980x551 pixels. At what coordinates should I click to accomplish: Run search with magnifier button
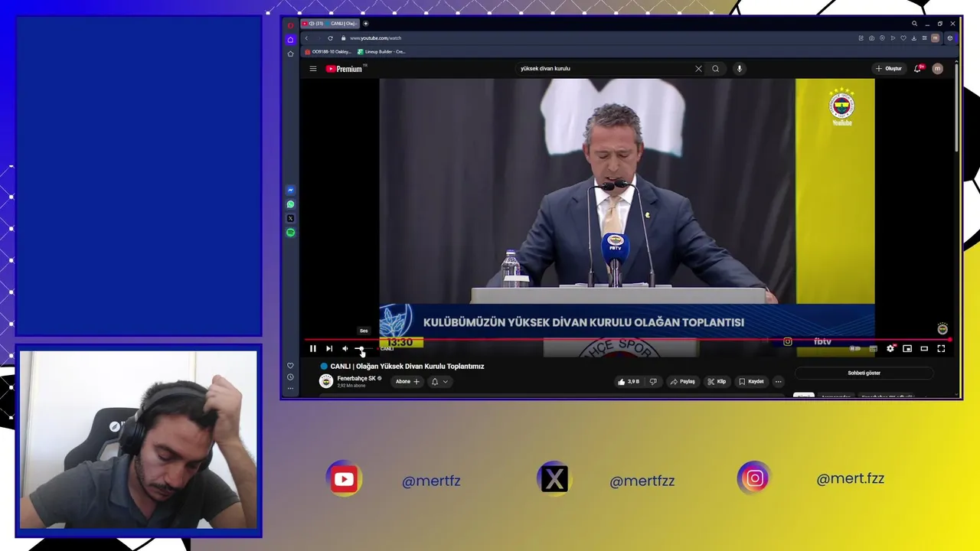(716, 69)
